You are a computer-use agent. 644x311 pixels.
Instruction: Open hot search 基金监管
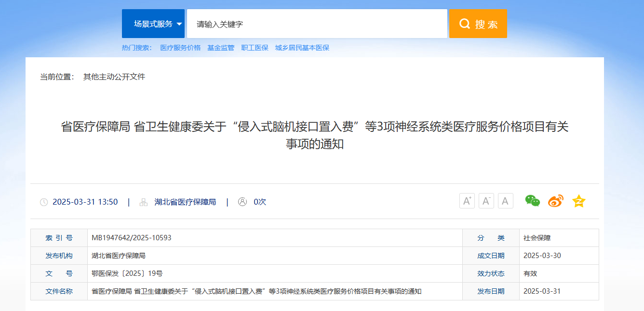pos(221,48)
